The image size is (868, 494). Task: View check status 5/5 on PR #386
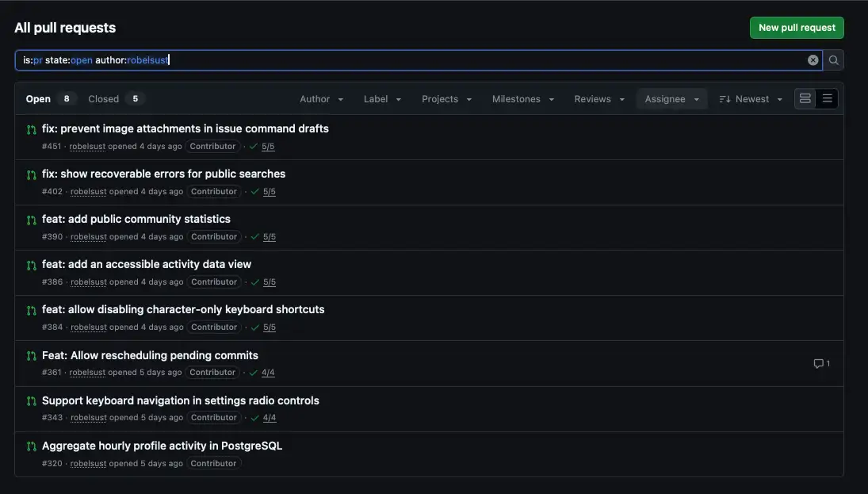[269, 282]
